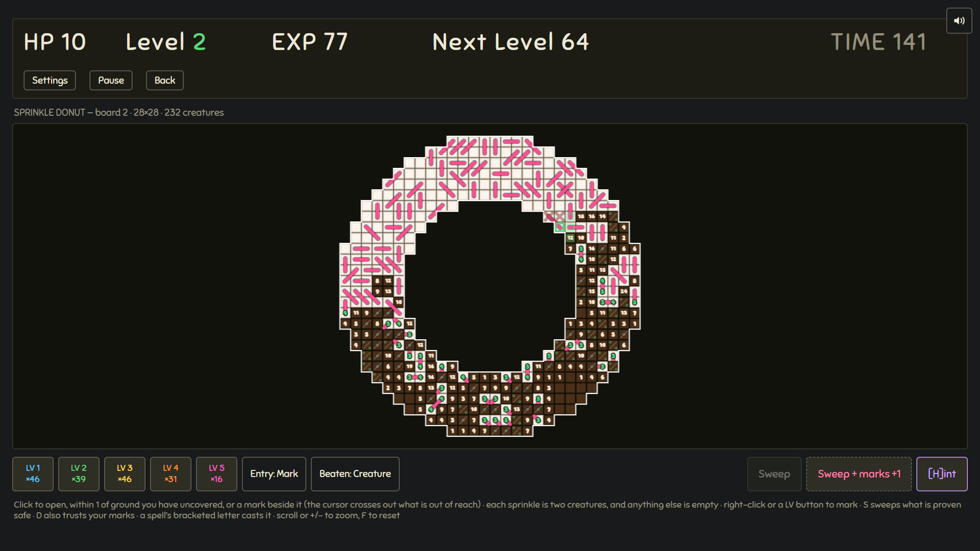
Task: Mute the game sound with speaker icon
Action: tap(959, 21)
